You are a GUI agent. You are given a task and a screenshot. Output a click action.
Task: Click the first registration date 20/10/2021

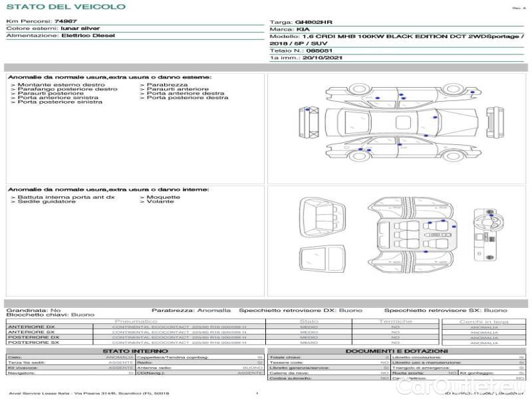[x=323, y=58]
